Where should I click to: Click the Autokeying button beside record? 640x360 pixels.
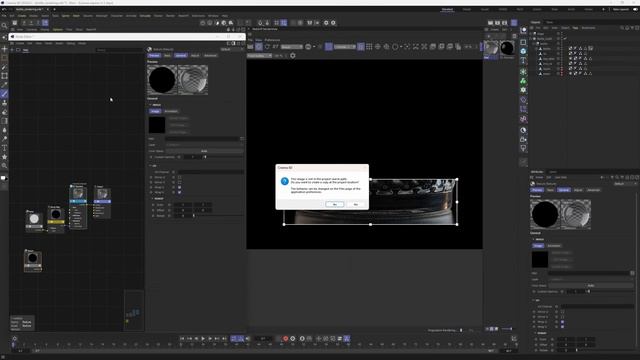click(293, 338)
